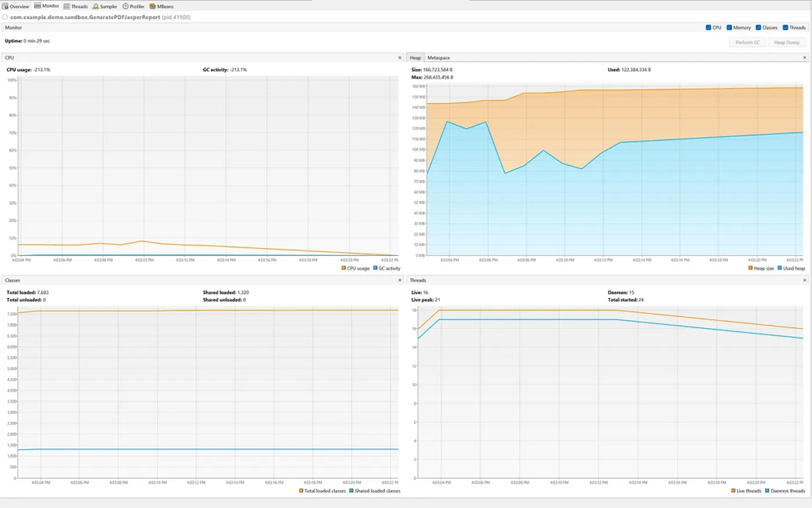Close the Heap graph panel
812x508 pixels.
[x=805, y=58]
